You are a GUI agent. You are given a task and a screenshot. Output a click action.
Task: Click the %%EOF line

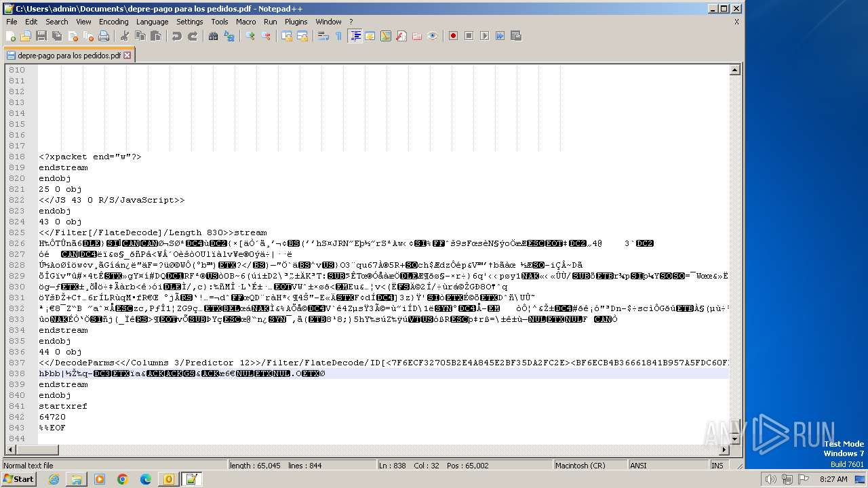[52, 428]
